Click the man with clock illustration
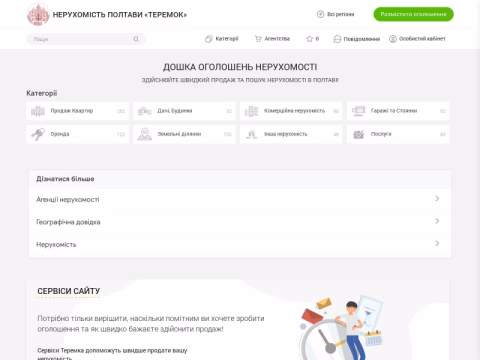The width and height of the screenshot is (480, 360). (342, 328)
